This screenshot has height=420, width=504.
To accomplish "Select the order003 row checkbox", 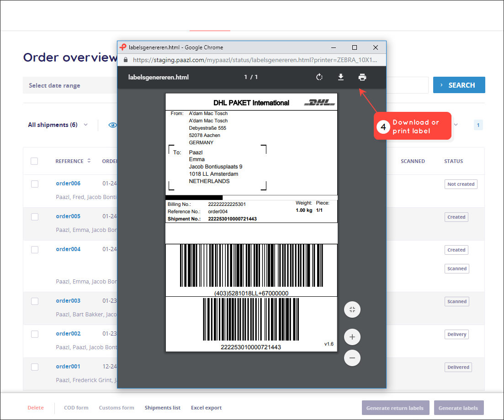I will point(35,301).
